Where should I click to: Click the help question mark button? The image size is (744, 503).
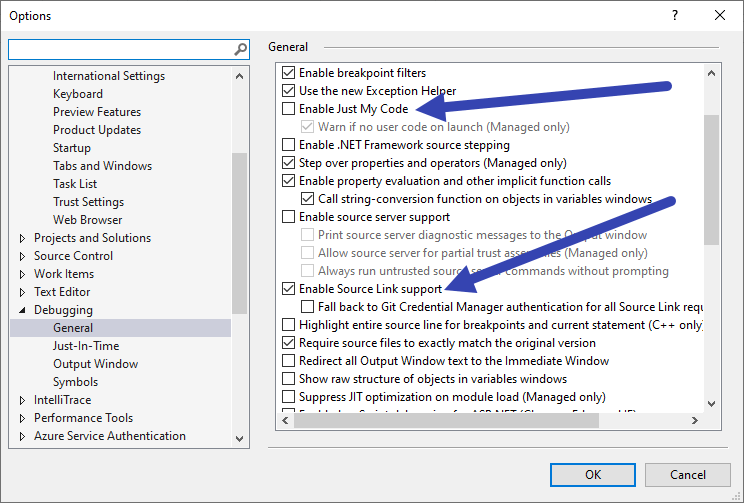[x=675, y=15]
